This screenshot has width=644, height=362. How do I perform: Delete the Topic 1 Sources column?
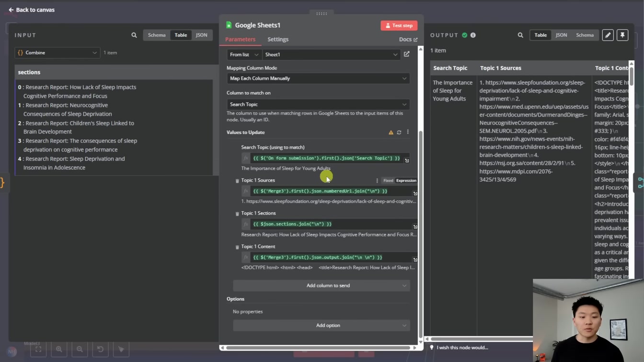tap(237, 181)
